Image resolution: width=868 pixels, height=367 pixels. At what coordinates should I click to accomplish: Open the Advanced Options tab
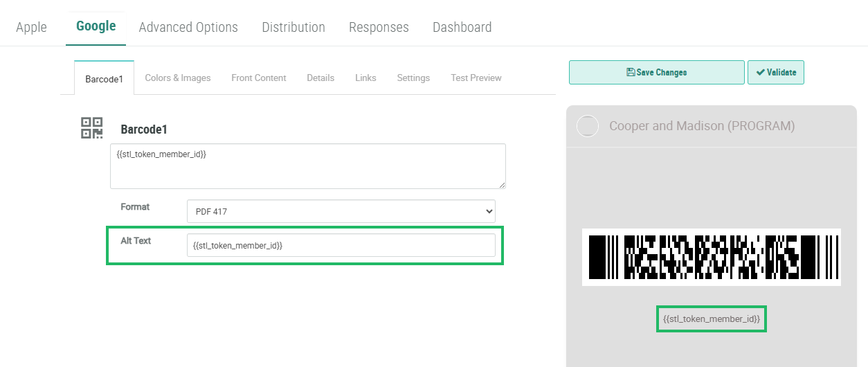(x=188, y=27)
